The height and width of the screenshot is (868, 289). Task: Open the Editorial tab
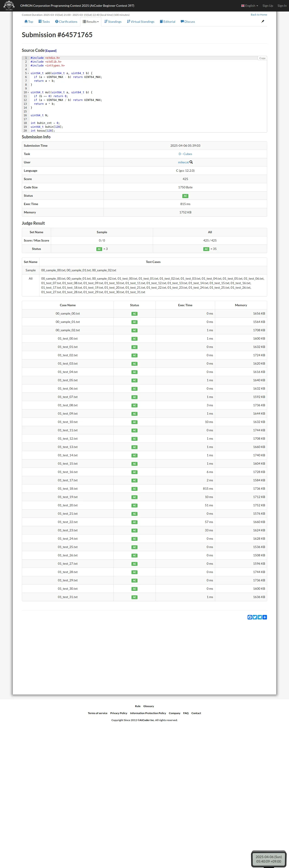coord(167,22)
